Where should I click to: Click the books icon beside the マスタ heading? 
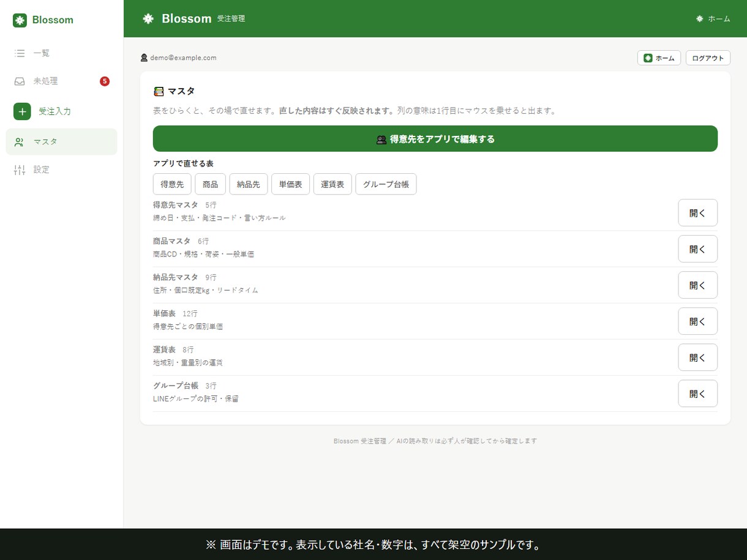pyautogui.click(x=159, y=91)
